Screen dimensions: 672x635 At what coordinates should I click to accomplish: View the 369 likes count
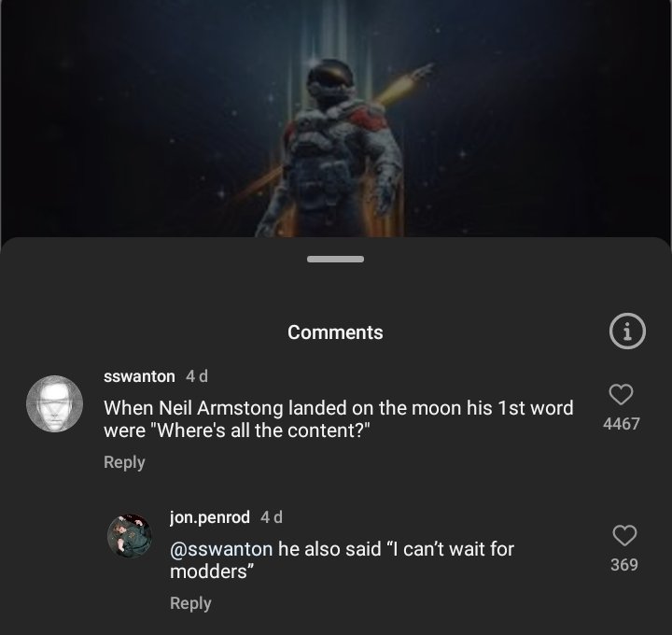pos(623,565)
